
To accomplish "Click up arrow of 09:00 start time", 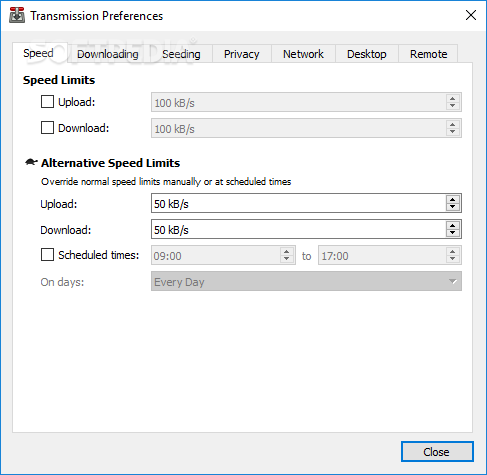I will (287, 252).
